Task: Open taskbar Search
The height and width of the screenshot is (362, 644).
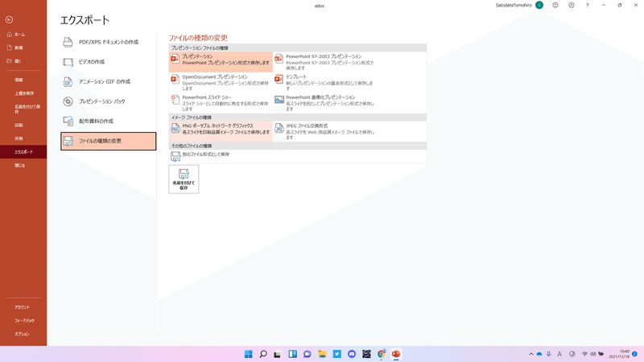Action: tap(263, 354)
